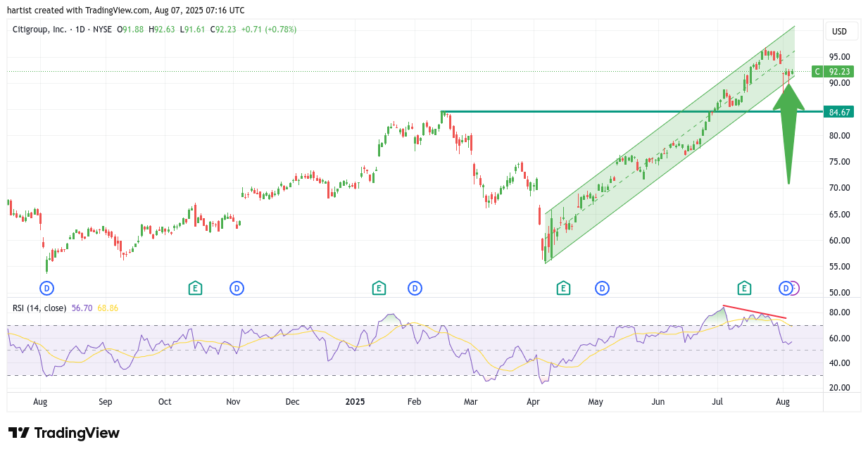868x454 pixels.
Task: Click the dividend marker in early August 2024
Action: pos(47,288)
